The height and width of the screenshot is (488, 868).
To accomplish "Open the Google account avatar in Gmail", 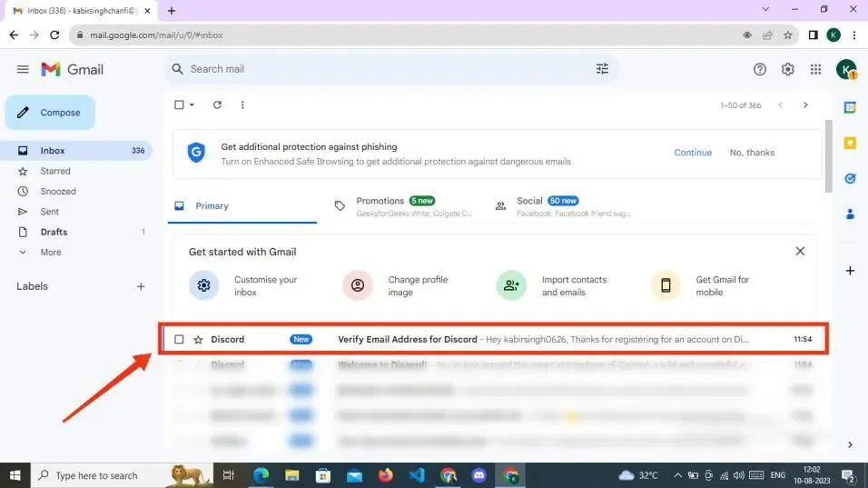I will tap(846, 70).
